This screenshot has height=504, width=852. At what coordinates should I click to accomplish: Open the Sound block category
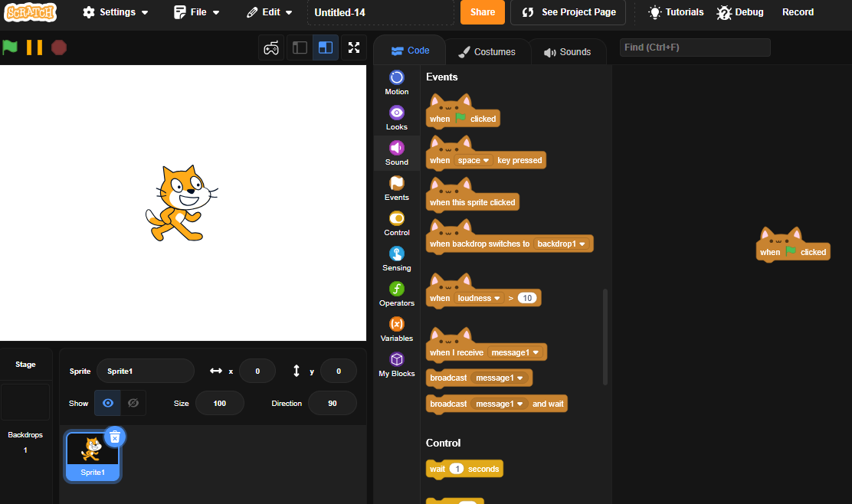pyautogui.click(x=397, y=153)
